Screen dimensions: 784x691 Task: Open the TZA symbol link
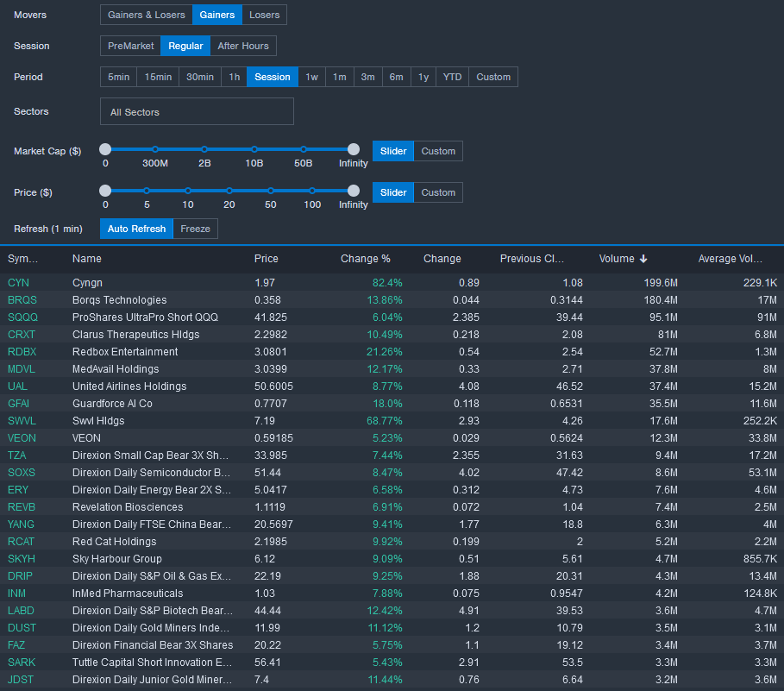17,455
